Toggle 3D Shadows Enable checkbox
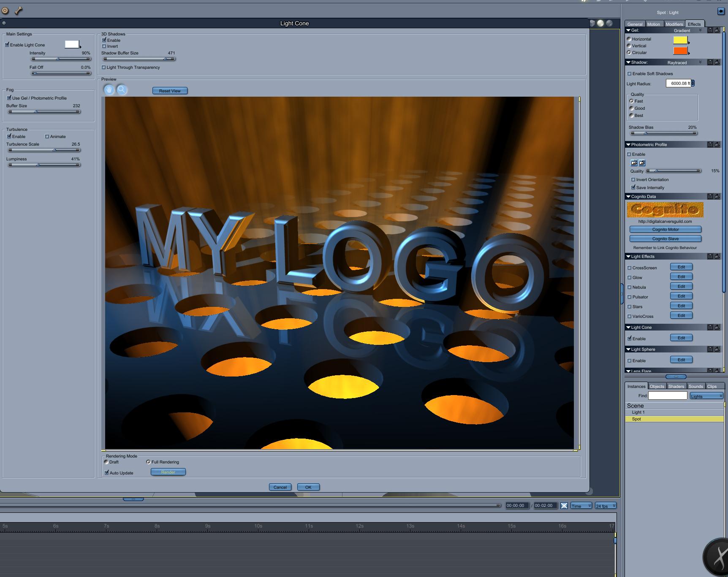 [104, 40]
